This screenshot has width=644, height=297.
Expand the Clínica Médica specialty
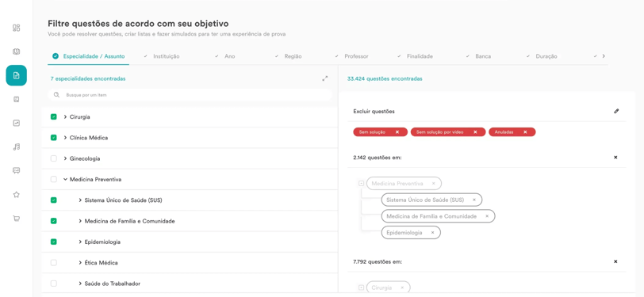pos(65,138)
